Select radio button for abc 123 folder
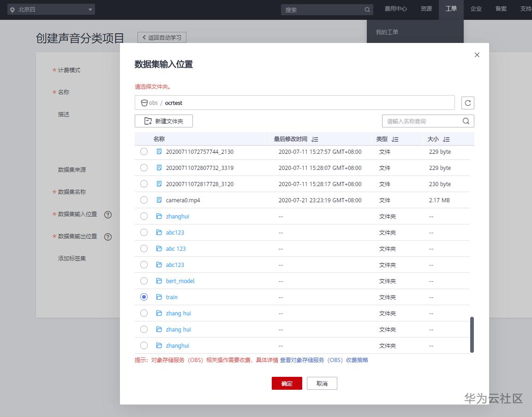532x417 pixels. pos(144,248)
